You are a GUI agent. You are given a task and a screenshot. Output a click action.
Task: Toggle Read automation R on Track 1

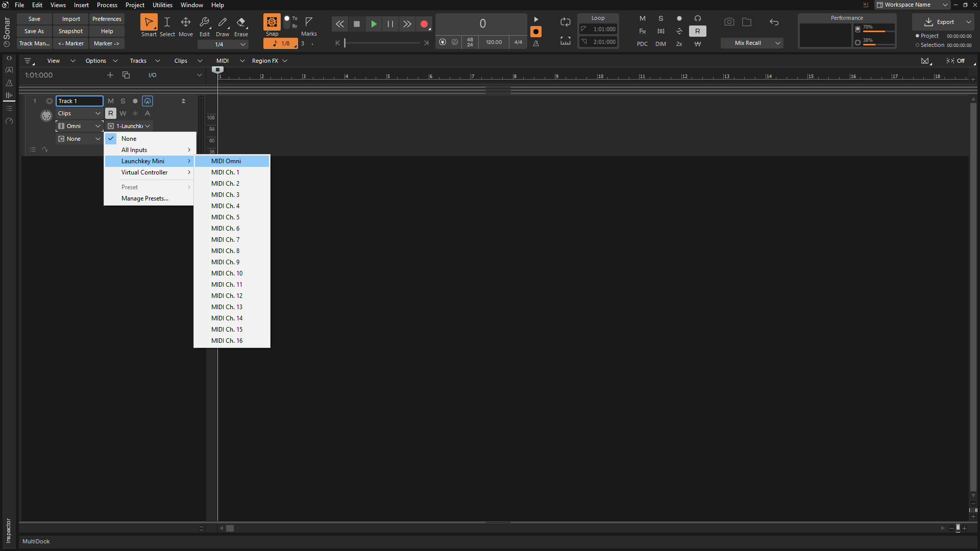(x=111, y=113)
